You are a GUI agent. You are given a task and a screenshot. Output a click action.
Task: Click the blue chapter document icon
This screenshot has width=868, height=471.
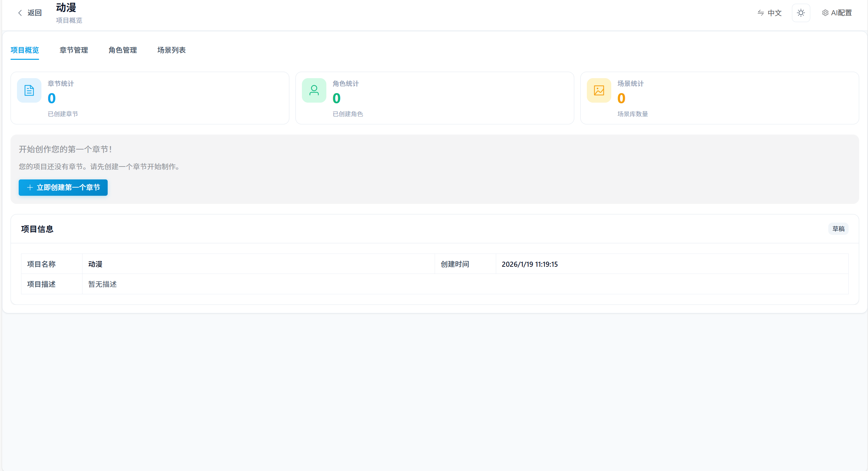point(29,90)
